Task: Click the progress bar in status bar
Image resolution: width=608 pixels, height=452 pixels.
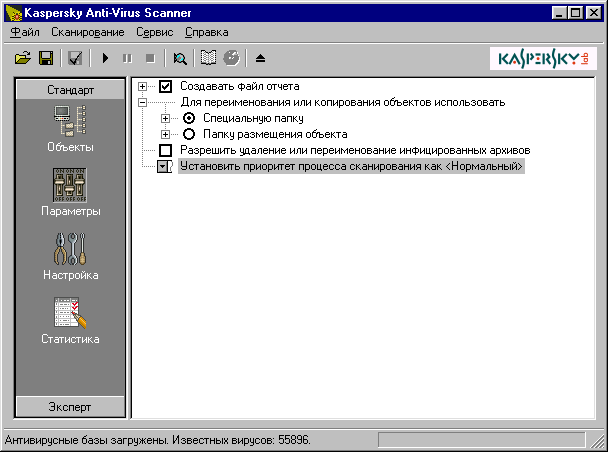Action: click(482, 440)
